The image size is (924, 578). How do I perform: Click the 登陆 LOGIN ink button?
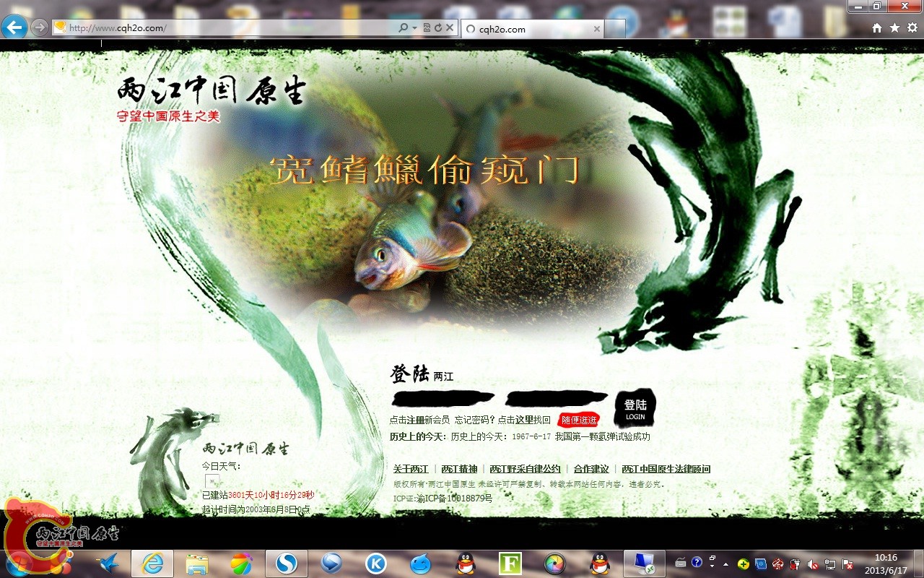635,408
